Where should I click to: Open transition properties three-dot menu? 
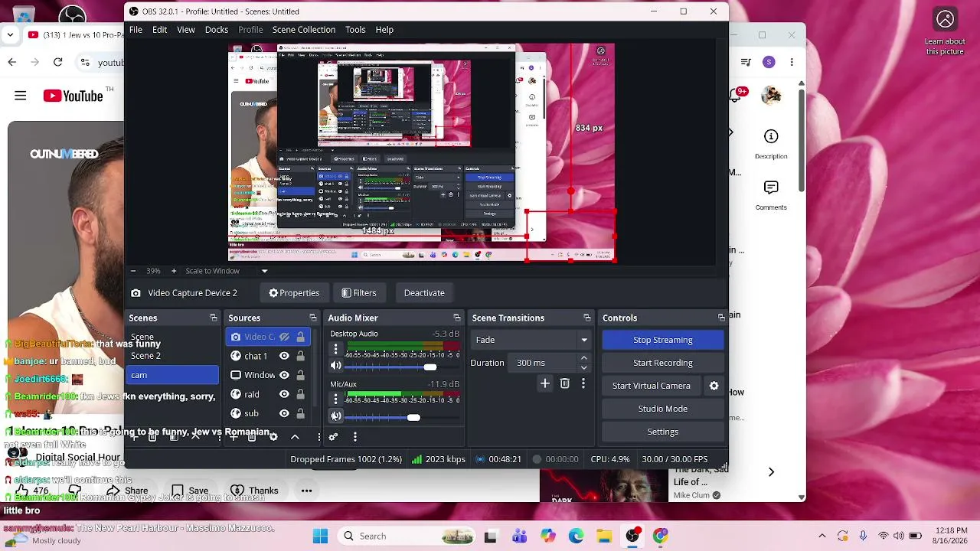click(x=583, y=383)
